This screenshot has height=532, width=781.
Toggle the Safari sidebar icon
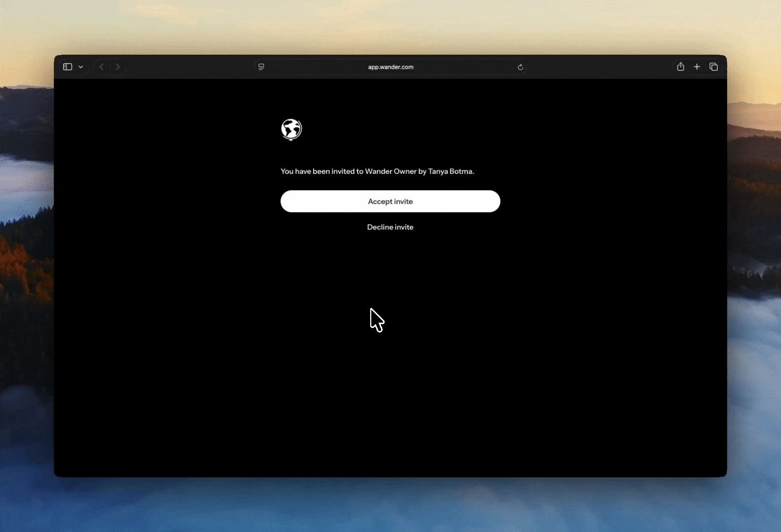coord(68,67)
